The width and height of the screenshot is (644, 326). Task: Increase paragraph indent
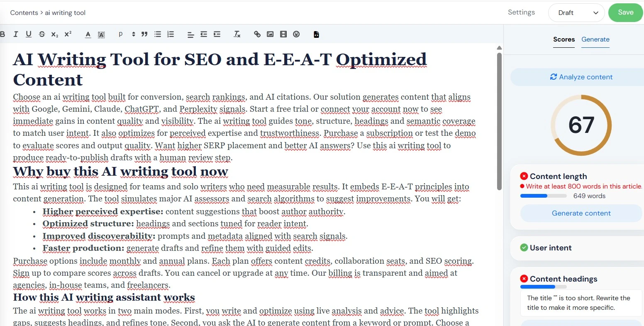click(x=217, y=34)
